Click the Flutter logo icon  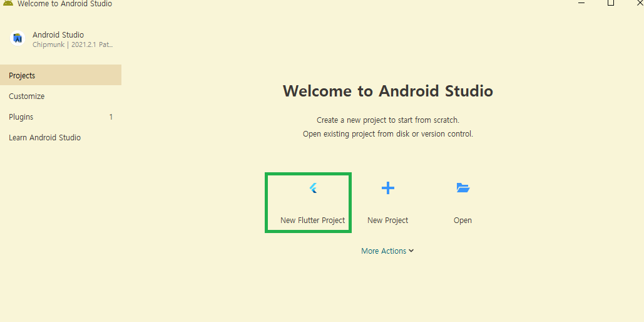[x=313, y=189]
